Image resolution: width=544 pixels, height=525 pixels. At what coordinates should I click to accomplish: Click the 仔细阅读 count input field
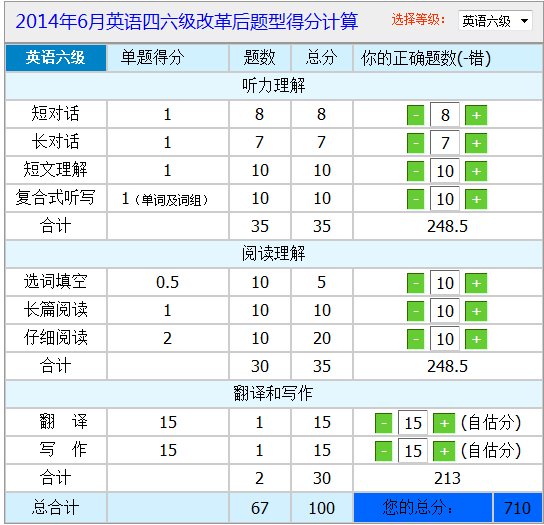coord(444,339)
